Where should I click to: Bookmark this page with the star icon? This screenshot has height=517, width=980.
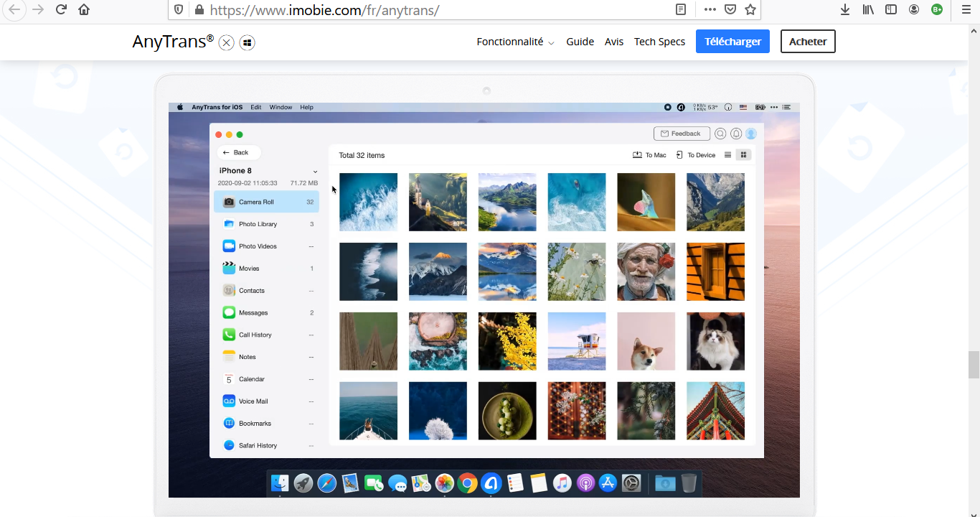[750, 9]
